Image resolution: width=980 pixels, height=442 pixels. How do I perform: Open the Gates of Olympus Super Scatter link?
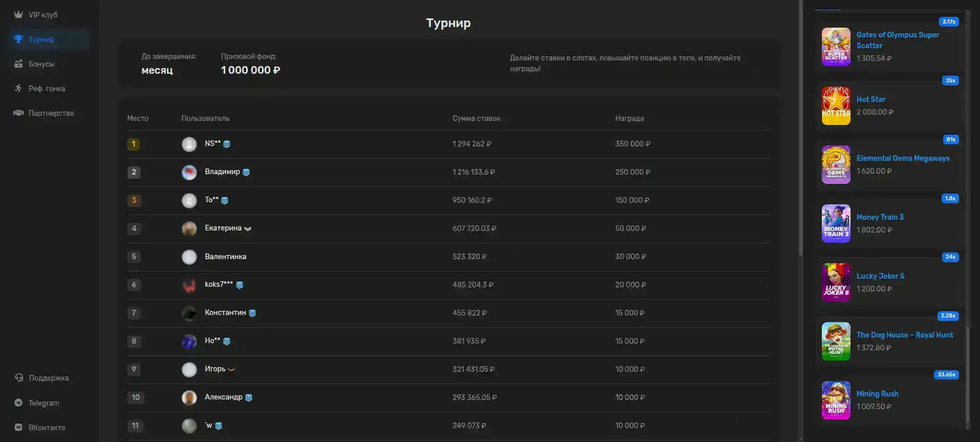pos(898,40)
